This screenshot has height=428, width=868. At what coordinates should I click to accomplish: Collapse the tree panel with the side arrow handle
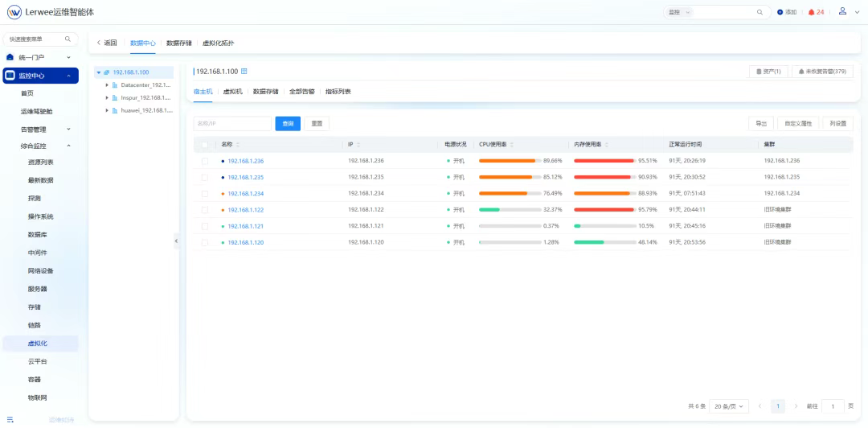click(x=177, y=241)
